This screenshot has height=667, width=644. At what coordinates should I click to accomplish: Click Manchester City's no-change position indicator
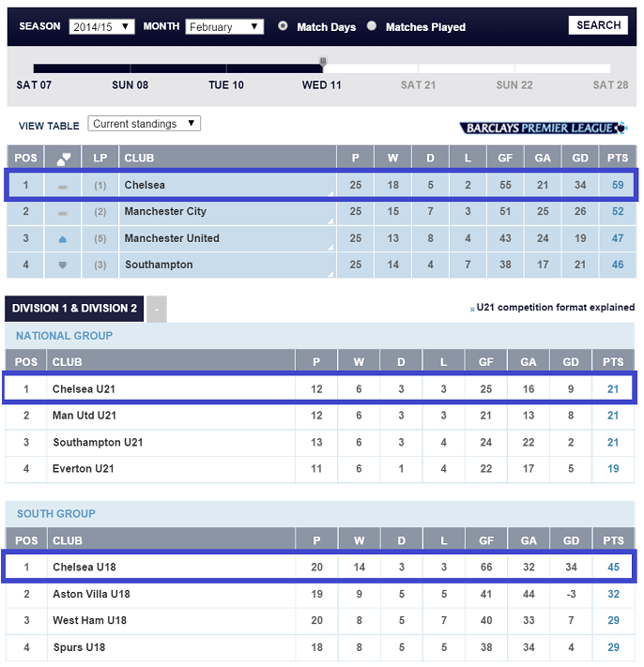63,212
